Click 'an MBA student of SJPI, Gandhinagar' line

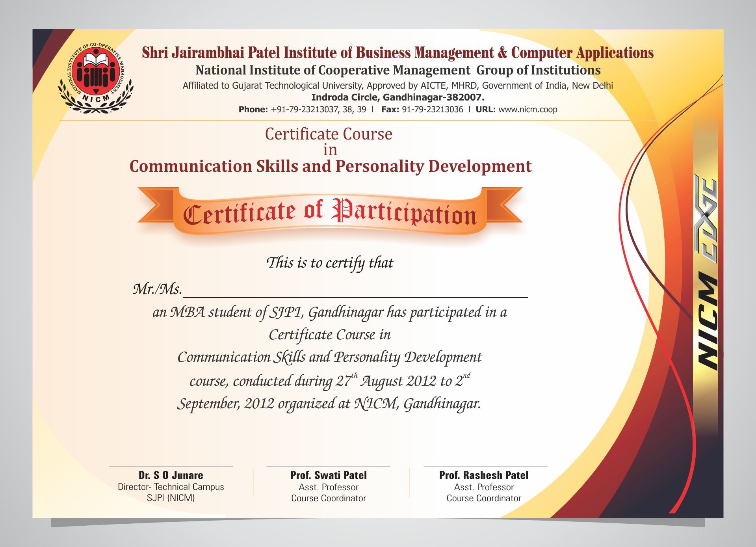[x=330, y=313]
